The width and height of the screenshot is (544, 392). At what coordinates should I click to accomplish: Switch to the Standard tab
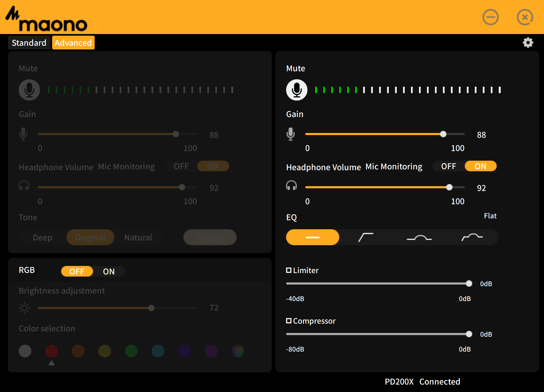(29, 43)
